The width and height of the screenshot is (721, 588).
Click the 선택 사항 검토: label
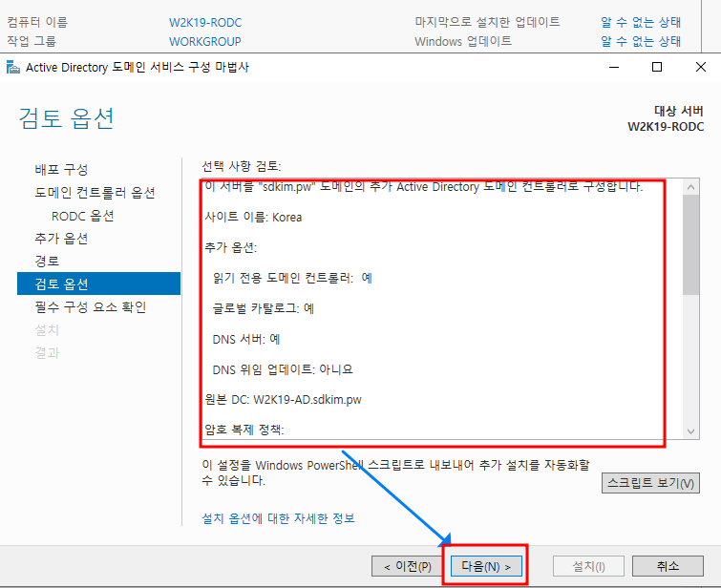(x=242, y=166)
